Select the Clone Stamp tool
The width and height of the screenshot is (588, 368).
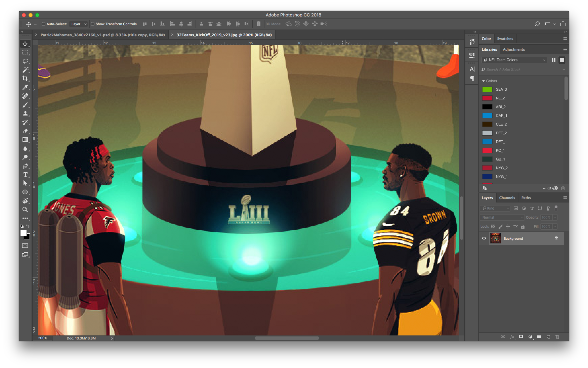[25, 113]
